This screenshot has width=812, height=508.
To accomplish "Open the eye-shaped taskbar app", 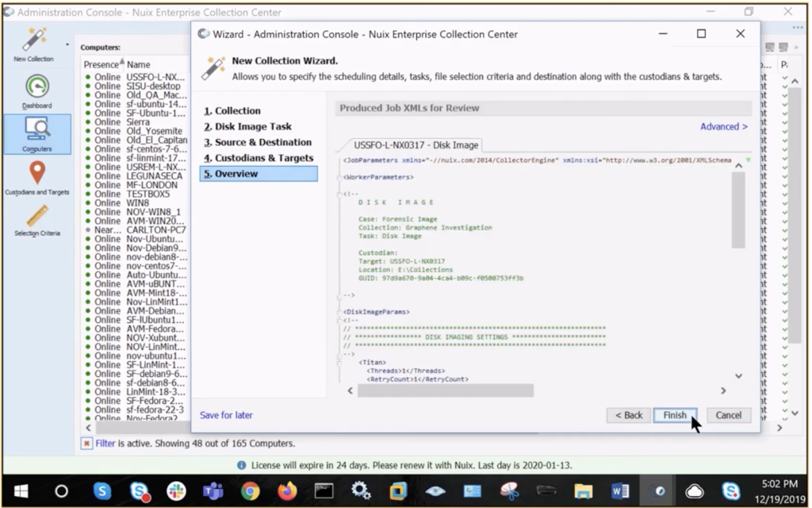I will click(435, 491).
